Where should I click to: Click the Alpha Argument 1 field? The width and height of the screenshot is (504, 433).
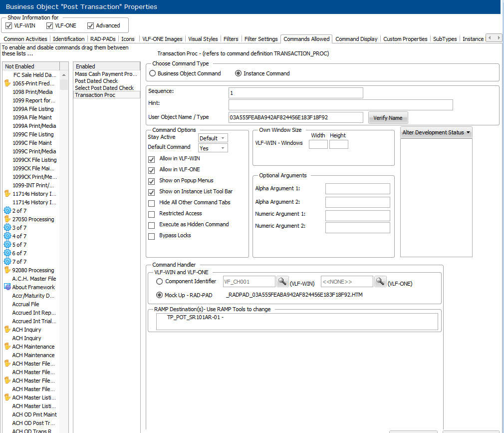point(358,189)
